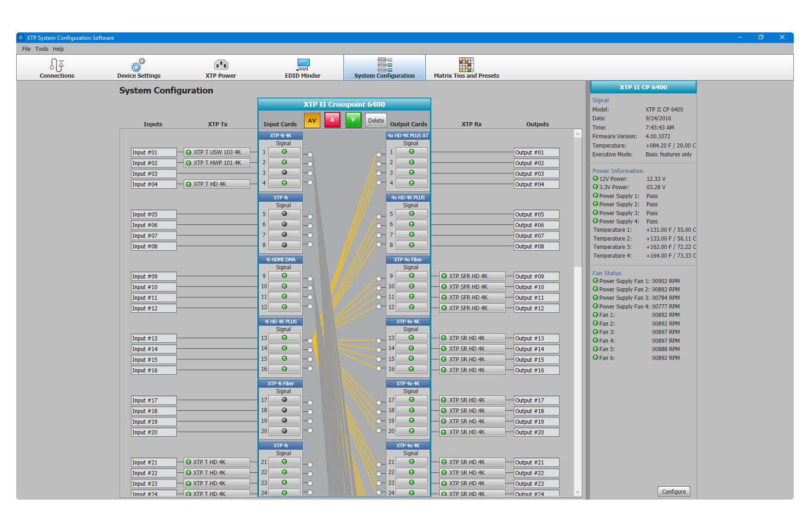The width and height of the screenshot is (810, 532).
Task: Select XTP SFR HD 4K receiver for Output #09
Action: (472, 276)
